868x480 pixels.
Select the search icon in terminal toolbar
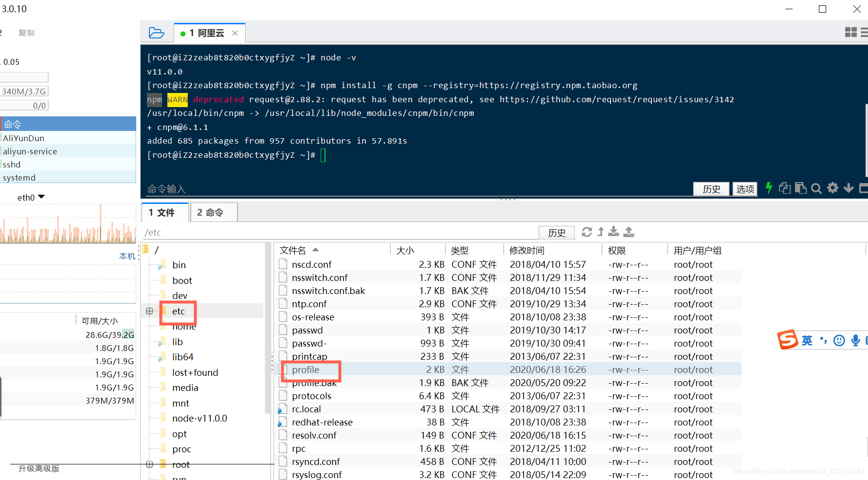pos(816,188)
